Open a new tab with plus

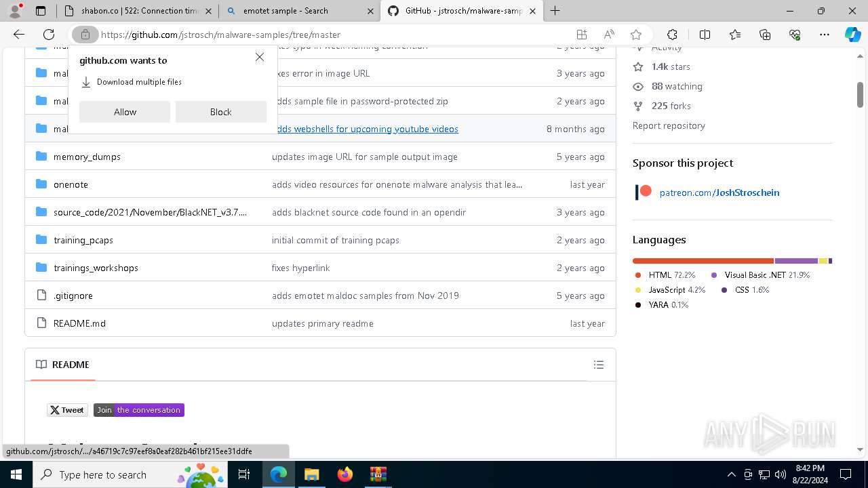[555, 11]
